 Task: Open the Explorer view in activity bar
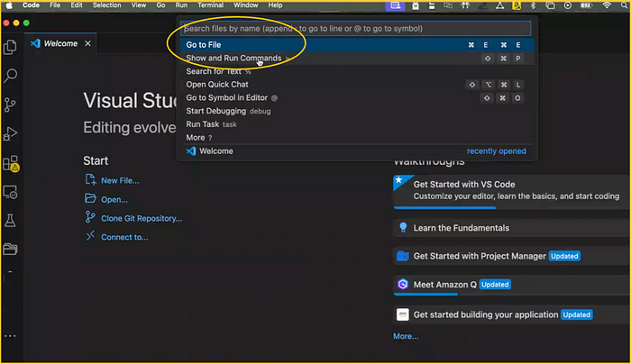[11, 45]
